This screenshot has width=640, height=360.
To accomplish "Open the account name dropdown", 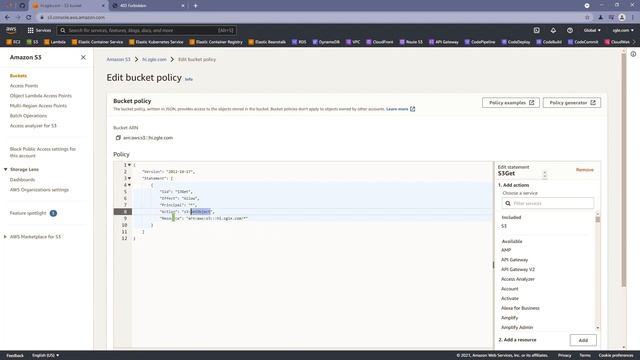I will coord(622,30).
